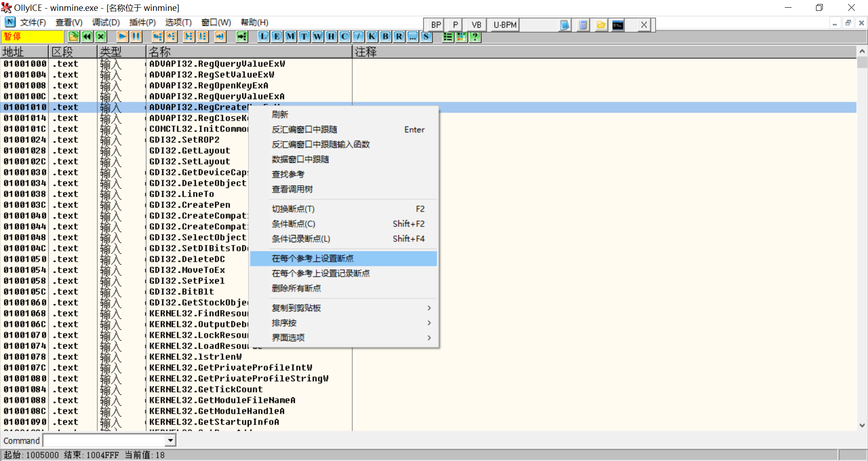868x461 pixels.
Task: Expand the 排序按 submenu
Action: tap(344, 323)
